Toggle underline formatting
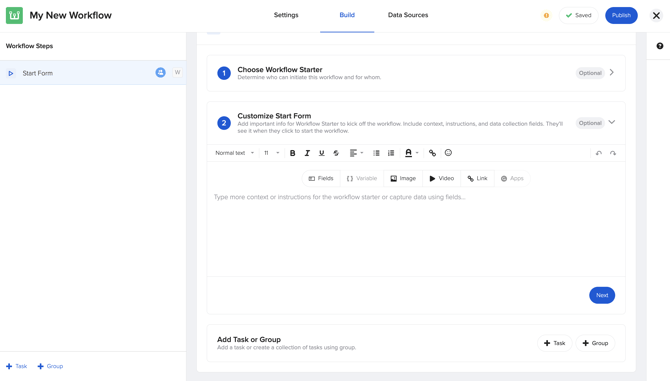 (321, 153)
